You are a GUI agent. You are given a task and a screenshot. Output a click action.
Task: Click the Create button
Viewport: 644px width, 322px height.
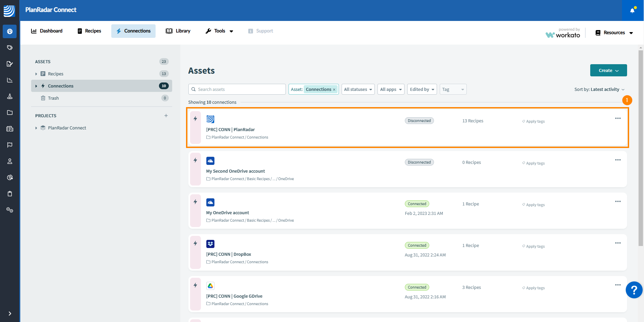pyautogui.click(x=608, y=70)
